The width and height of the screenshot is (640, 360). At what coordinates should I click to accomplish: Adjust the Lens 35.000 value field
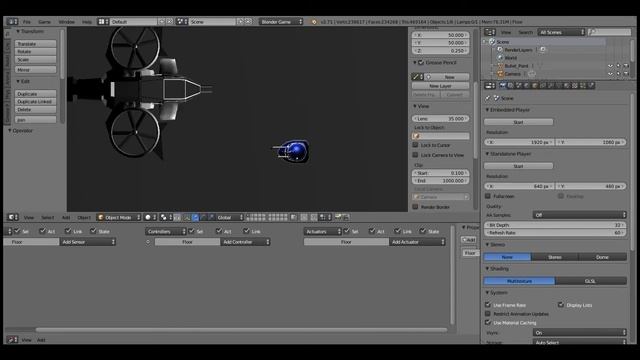(440, 119)
